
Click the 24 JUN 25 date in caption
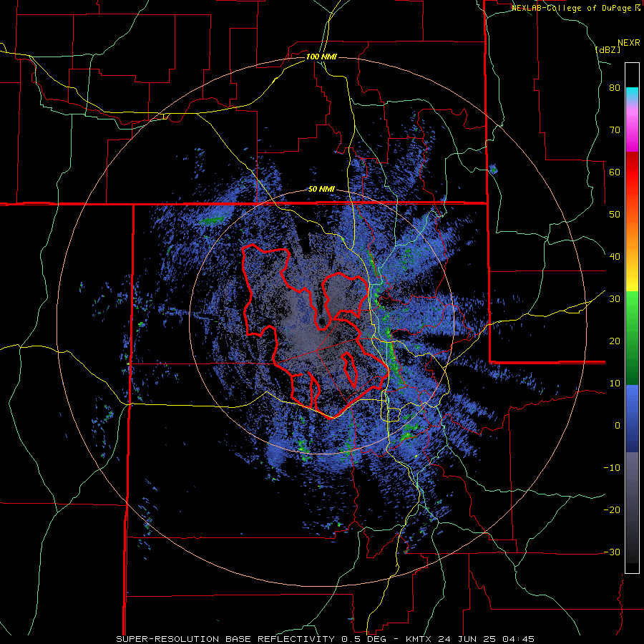pos(466,639)
